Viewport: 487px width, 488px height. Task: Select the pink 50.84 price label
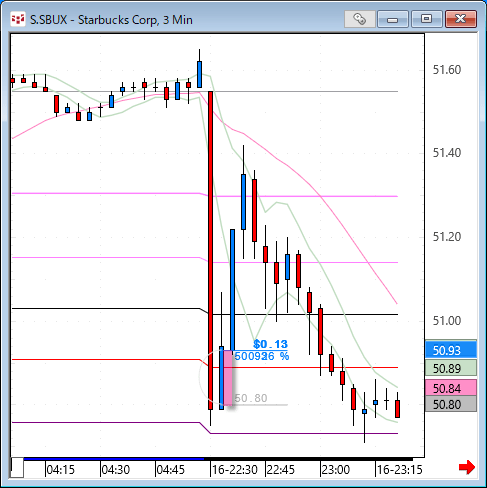(451, 388)
